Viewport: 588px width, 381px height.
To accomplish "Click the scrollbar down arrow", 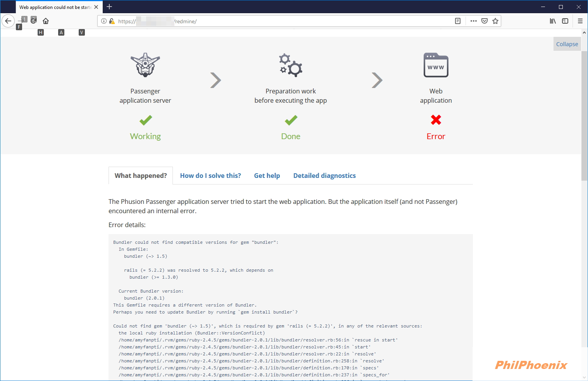I will 585,377.
